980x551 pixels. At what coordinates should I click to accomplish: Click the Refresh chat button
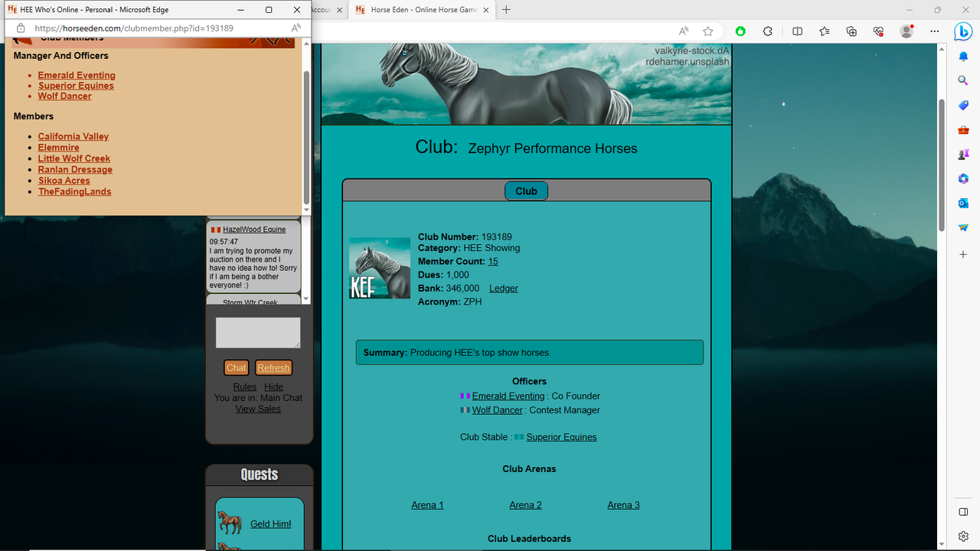(x=273, y=368)
